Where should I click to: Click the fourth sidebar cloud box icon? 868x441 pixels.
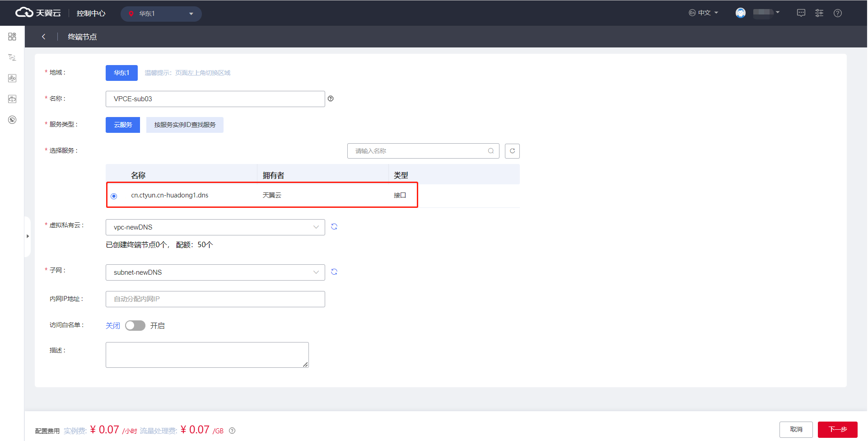[12, 99]
